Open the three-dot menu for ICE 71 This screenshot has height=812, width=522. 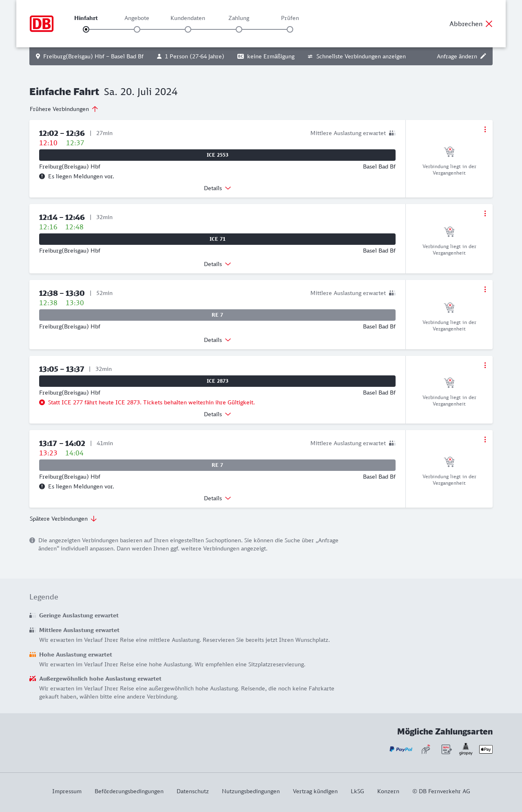point(485,213)
